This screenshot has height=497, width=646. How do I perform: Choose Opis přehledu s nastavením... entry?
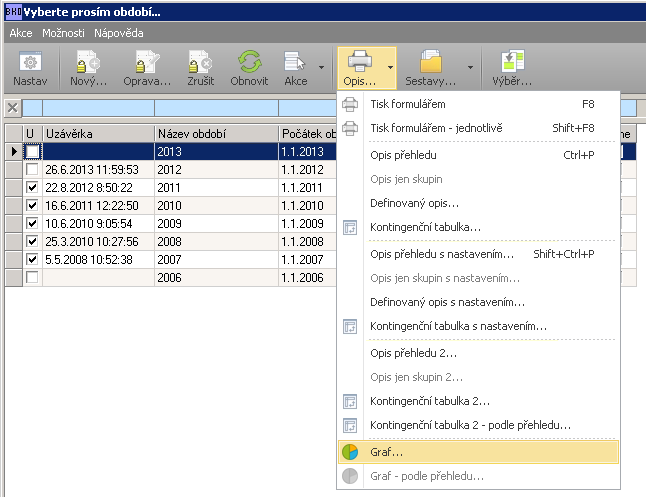478,254
